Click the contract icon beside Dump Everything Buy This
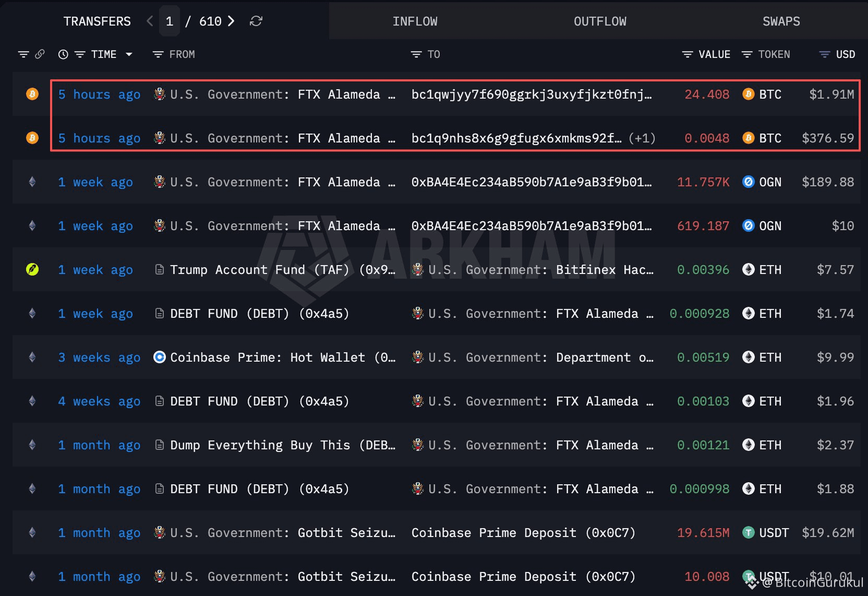Viewport: 868px width, 596px height. [x=160, y=445]
